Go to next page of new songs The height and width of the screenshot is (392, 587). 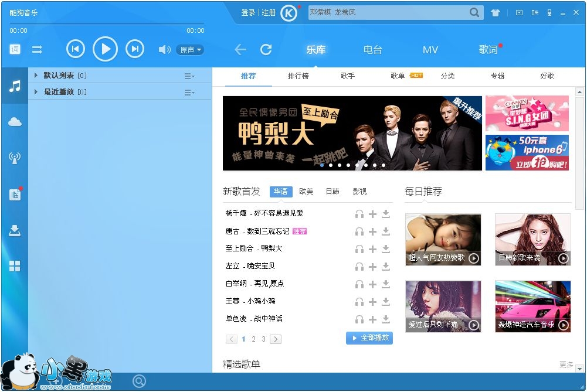click(276, 339)
